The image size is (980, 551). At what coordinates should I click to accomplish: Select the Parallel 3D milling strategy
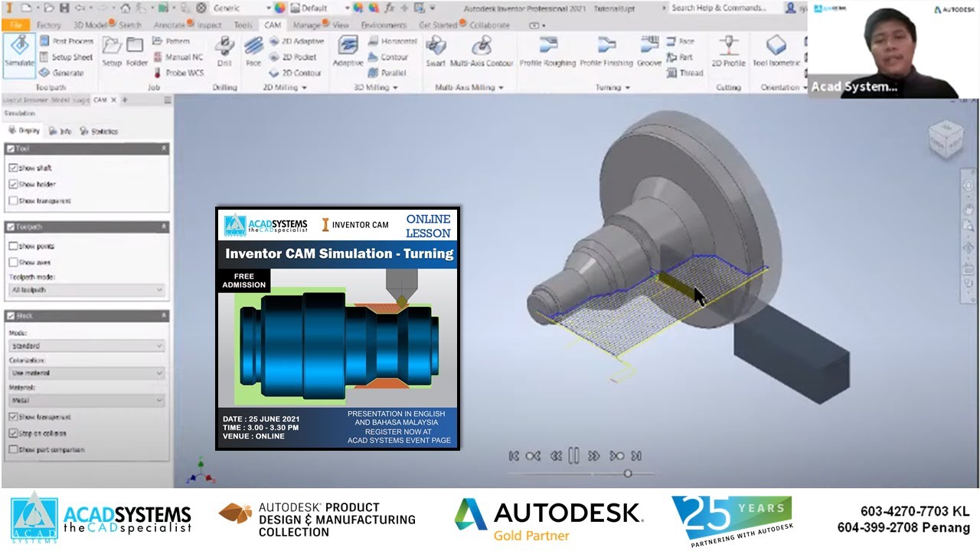coord(387,73)
